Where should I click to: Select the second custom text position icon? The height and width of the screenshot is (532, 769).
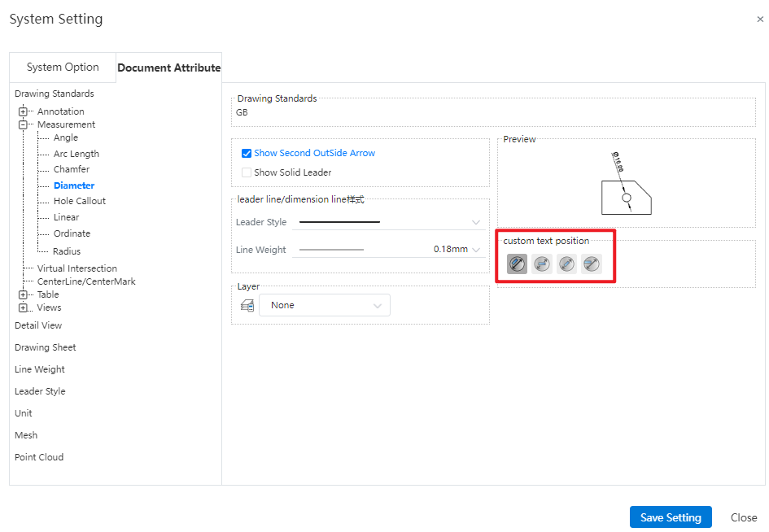(542, 264)
